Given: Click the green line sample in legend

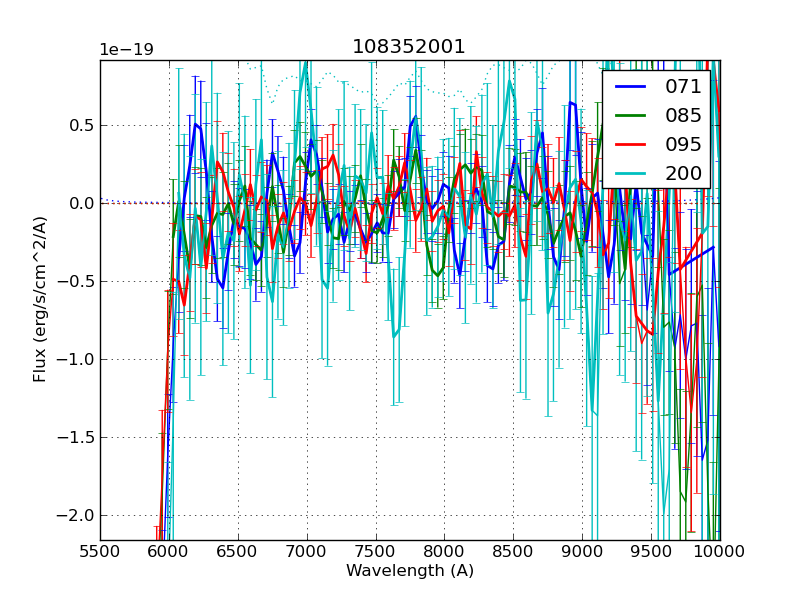Looking at the screenshot, I should click(x=630, y=116).
